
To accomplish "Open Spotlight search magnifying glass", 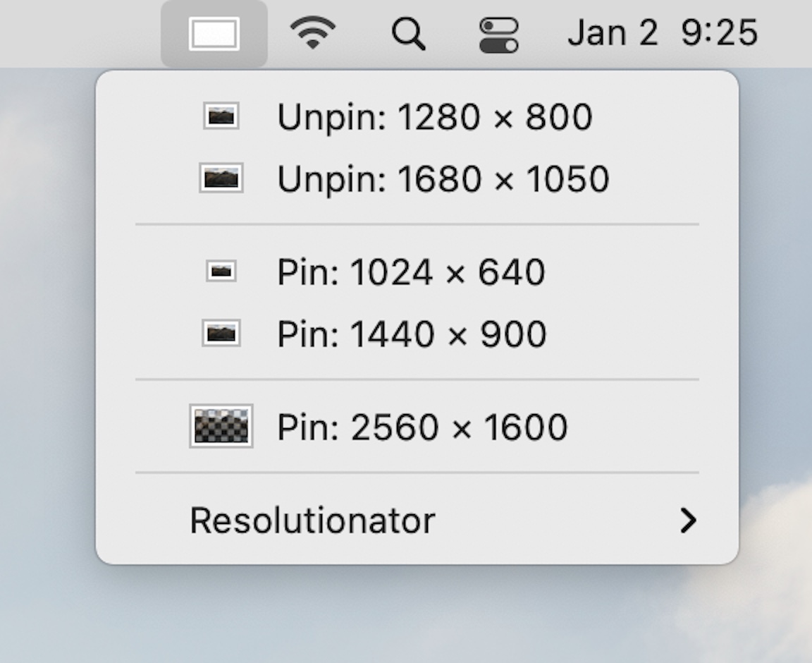I will pyautogui.click(x=409, y=34).
